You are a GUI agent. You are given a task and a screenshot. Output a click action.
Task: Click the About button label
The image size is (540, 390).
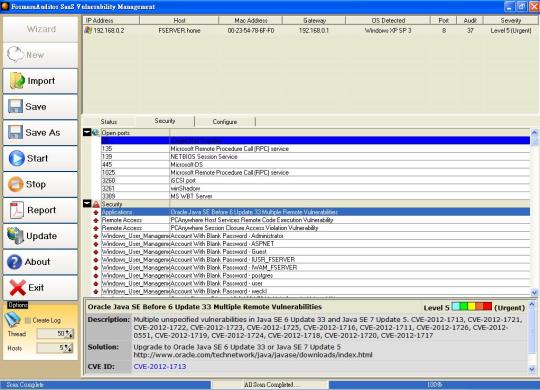[37, 262]
